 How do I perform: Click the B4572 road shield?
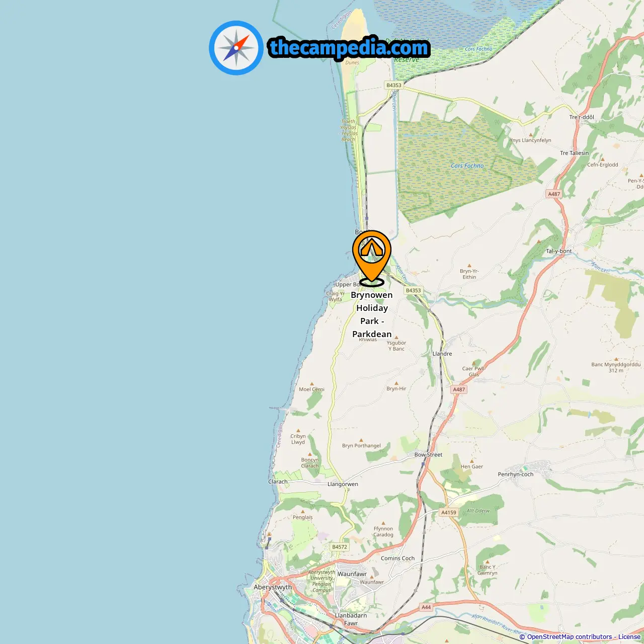pos(340,547)
